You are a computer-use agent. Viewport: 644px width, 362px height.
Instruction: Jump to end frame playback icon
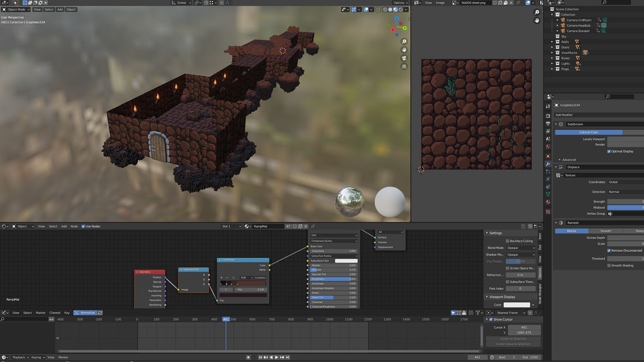point(288,357)
